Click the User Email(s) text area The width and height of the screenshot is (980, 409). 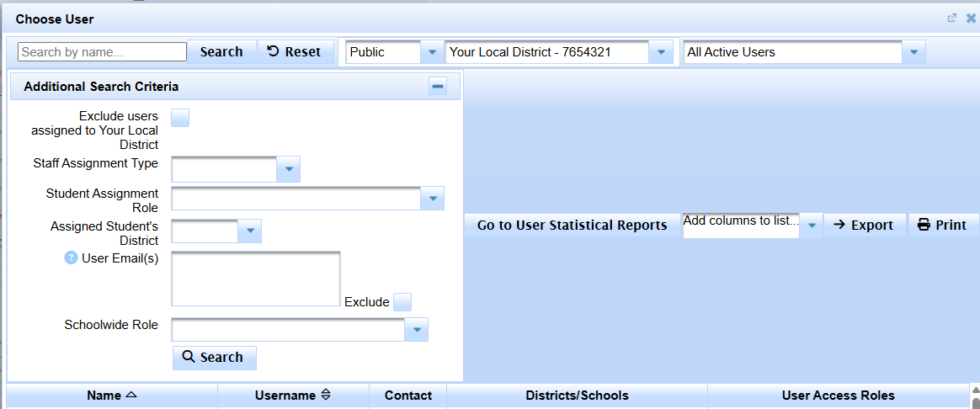pyautogui.click(x=256, y=279)
